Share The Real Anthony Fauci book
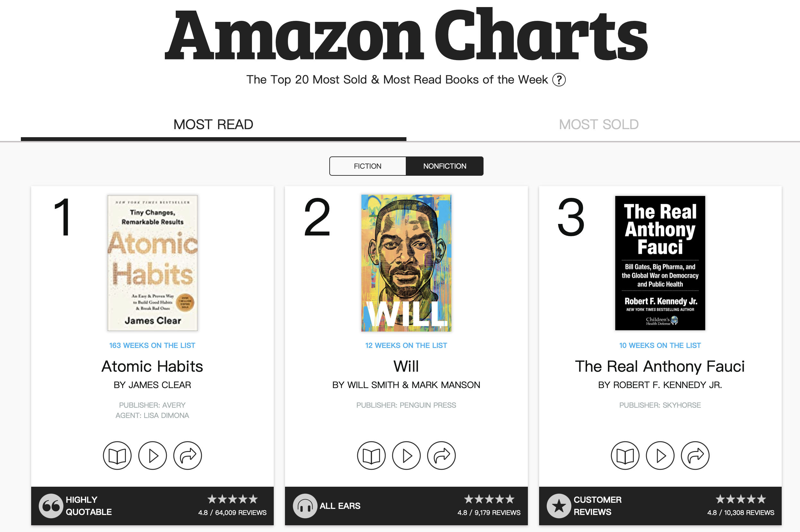The image size is (800, 532). 695,456
